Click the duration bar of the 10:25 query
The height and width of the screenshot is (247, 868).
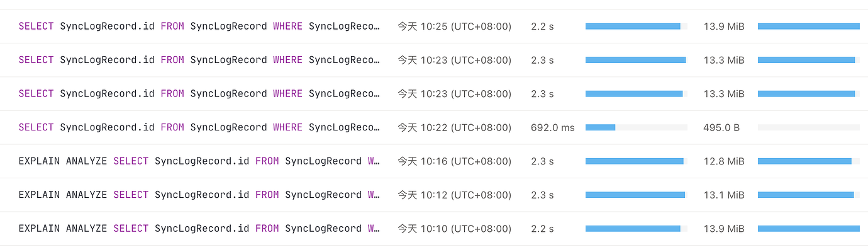pyautogui.click(x=636, y=26)
